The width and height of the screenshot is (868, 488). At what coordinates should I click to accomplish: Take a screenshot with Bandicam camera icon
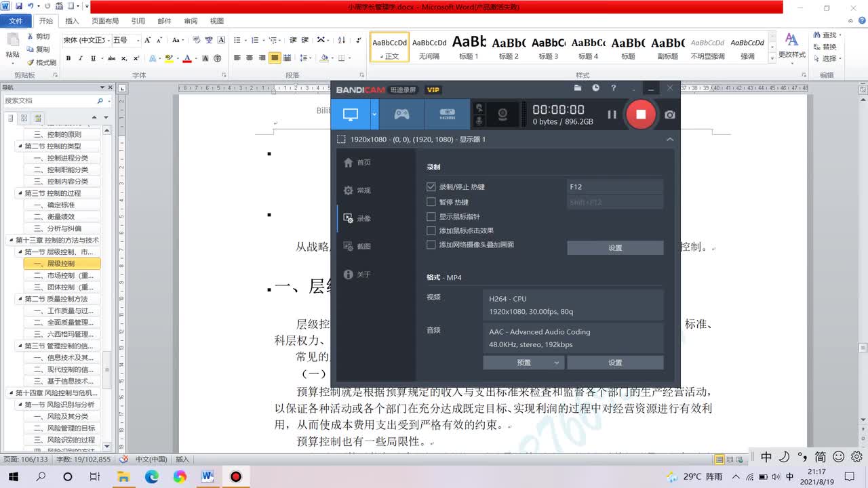[x=670, y=115]
